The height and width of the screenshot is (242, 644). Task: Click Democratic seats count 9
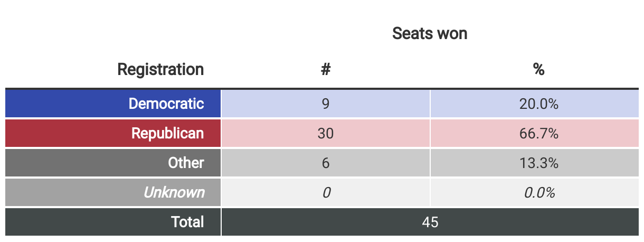tap(326, 104)
